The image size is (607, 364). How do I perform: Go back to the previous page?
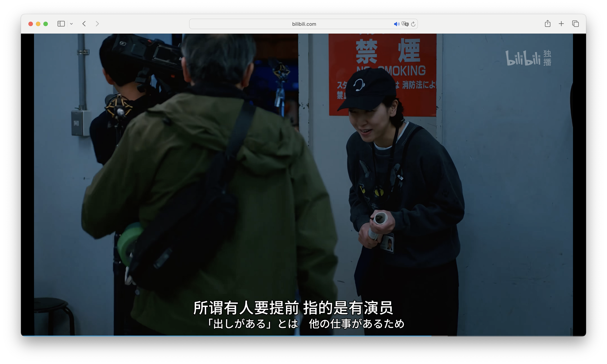[84, 24]
